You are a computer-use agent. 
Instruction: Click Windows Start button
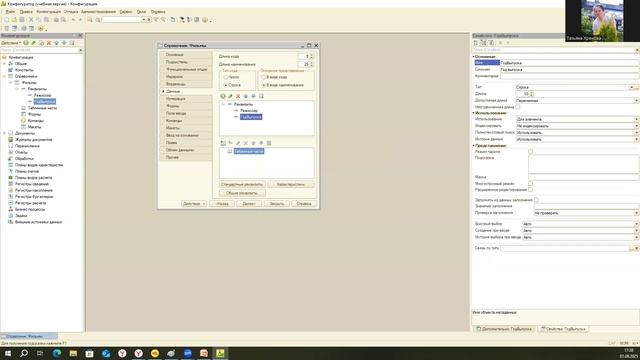(8, 353)
